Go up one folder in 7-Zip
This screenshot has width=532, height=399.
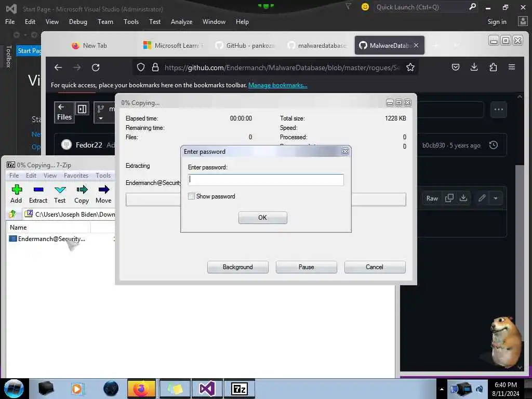[13, 214]
